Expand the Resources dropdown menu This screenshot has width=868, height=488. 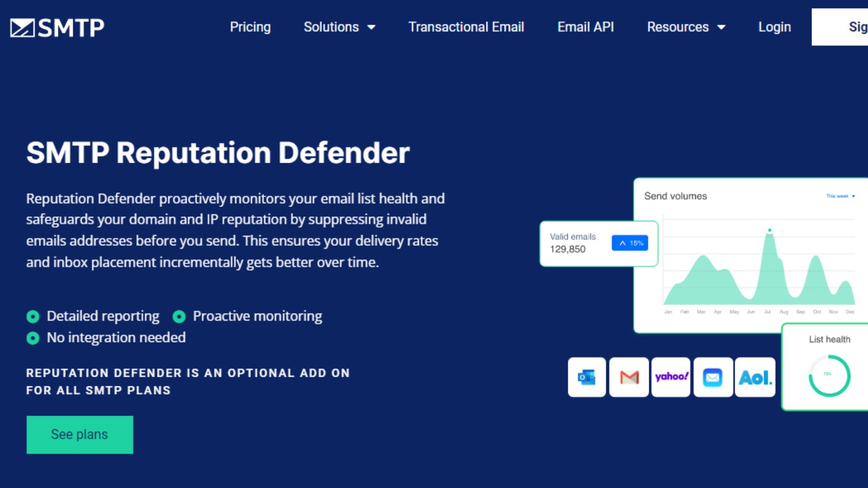(687, 27)
